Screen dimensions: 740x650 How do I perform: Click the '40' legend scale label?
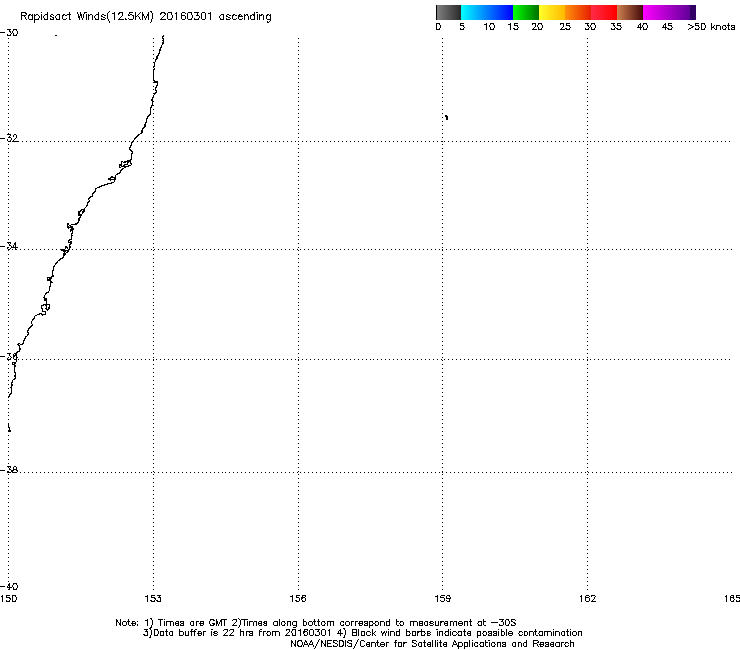pyautogui.click(x=642, y=26)
